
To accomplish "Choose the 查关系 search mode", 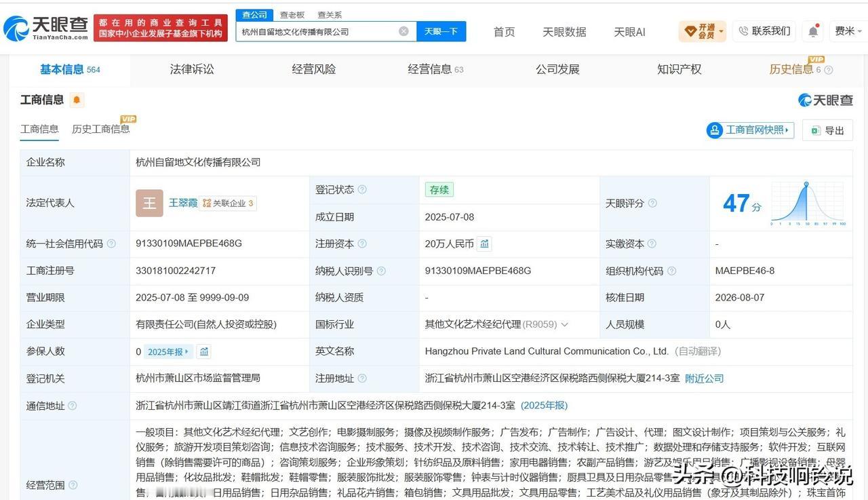I will click(330, 15).
